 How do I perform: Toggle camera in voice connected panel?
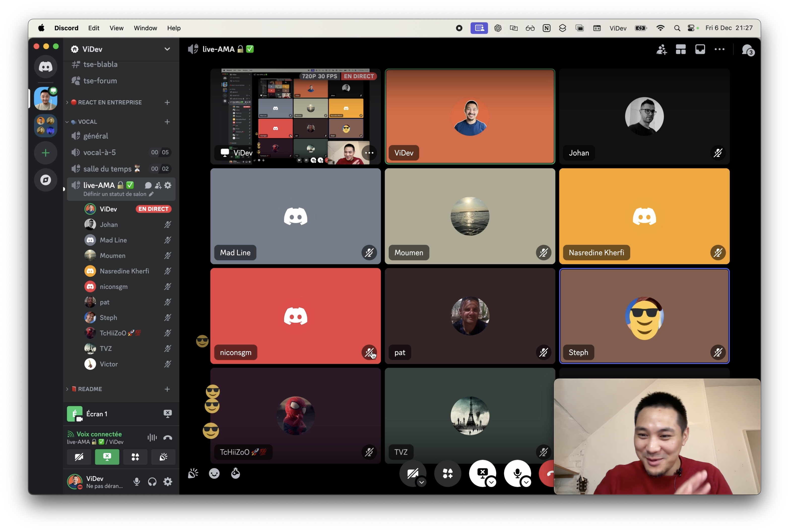pyautogui.click(x=79, y=457)
